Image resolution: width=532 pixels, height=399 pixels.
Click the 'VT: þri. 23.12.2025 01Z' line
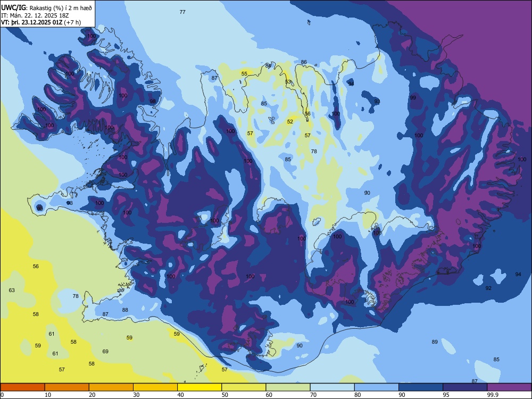31,22
